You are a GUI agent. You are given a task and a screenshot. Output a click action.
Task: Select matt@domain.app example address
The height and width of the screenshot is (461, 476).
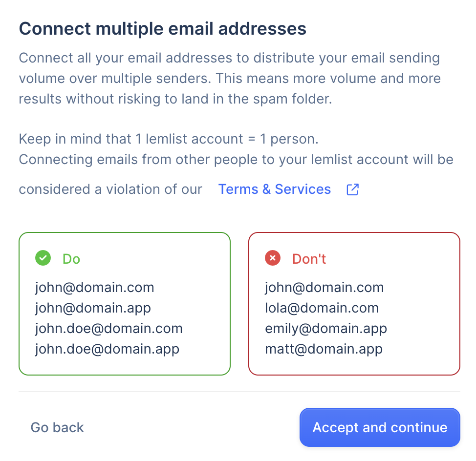pyautogui.click(x=324, y=349)
